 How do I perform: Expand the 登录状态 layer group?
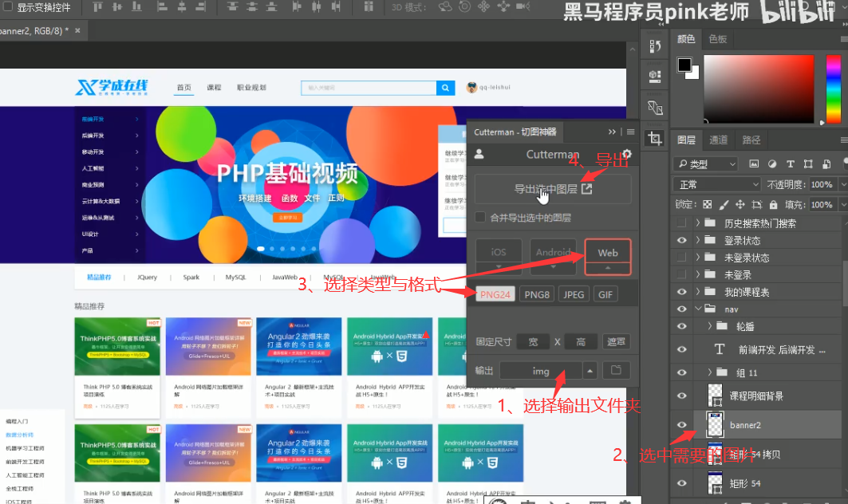point(698,240)
